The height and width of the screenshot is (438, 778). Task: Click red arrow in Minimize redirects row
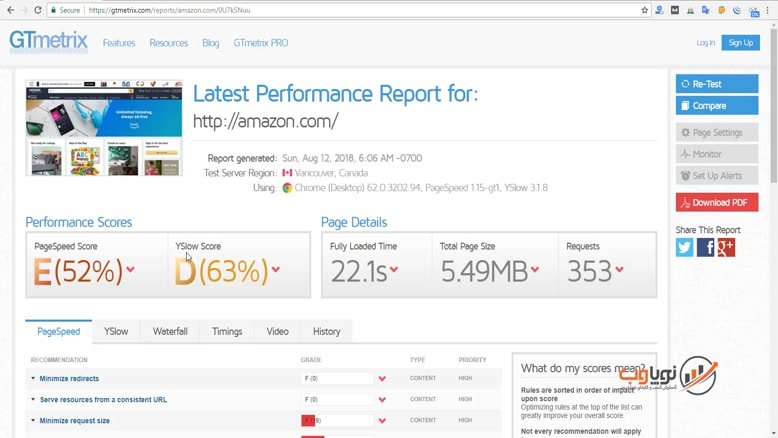382,378
